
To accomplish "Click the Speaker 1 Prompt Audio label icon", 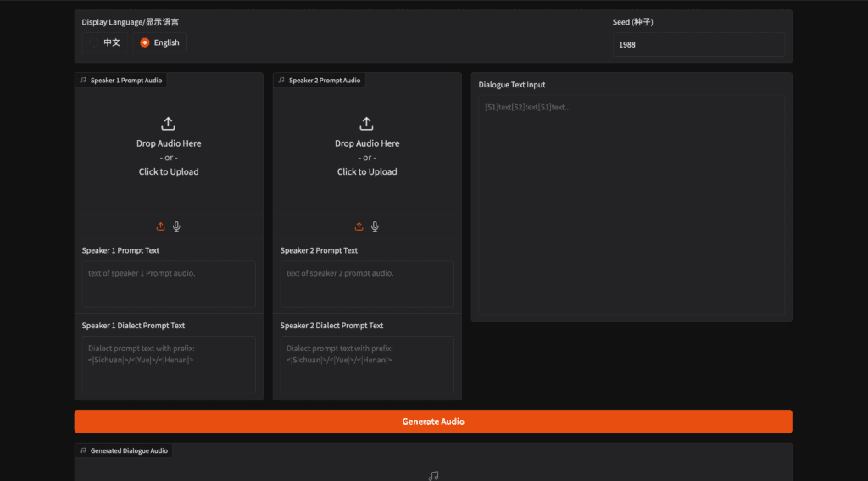I will pos(83,81).
